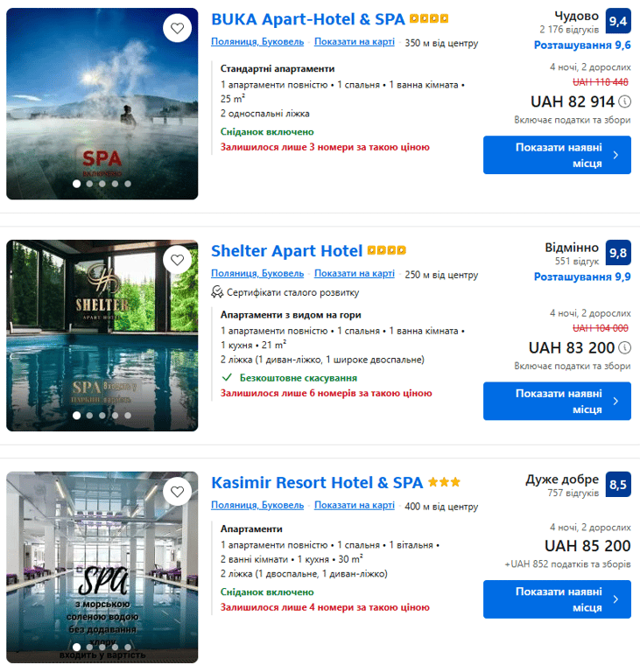
Task: Click the 9,4 rating score badge
Action: pos(618,21)
